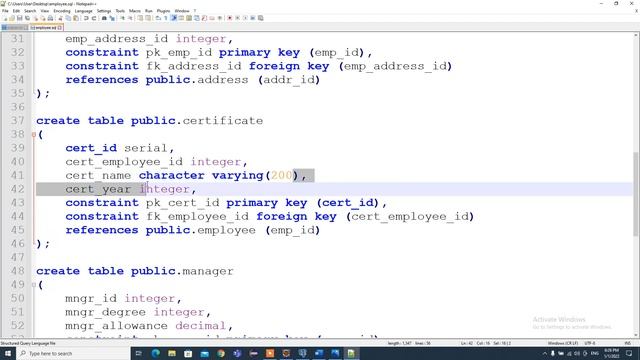Click the Undo toolbar icon
640x360 pixels.
86,18
